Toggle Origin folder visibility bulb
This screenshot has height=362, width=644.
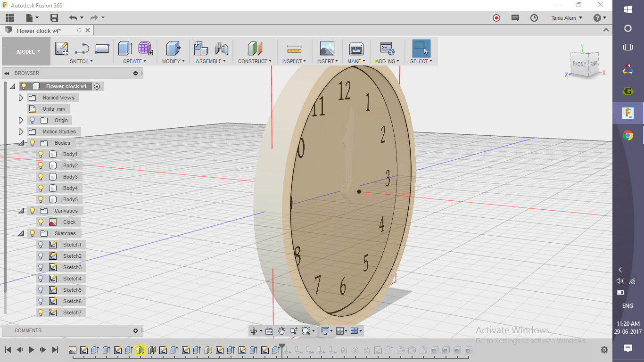coord(33,120)
